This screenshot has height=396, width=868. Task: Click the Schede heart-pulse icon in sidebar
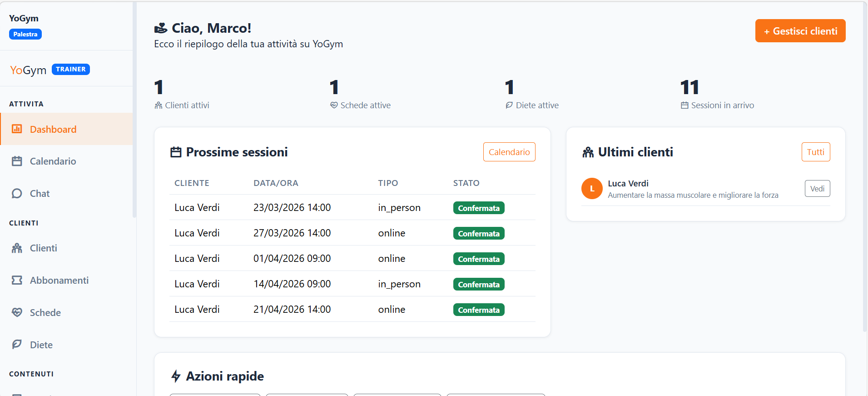[x=17, y=313]
